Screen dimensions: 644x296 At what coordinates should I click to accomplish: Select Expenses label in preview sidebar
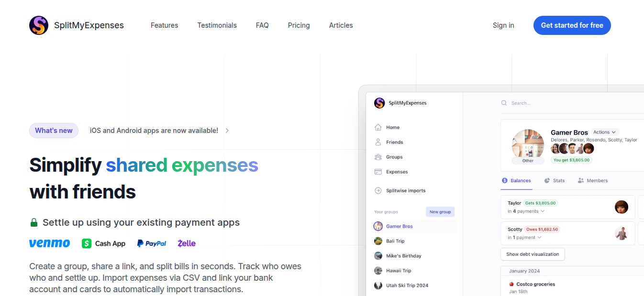point(397,172)
